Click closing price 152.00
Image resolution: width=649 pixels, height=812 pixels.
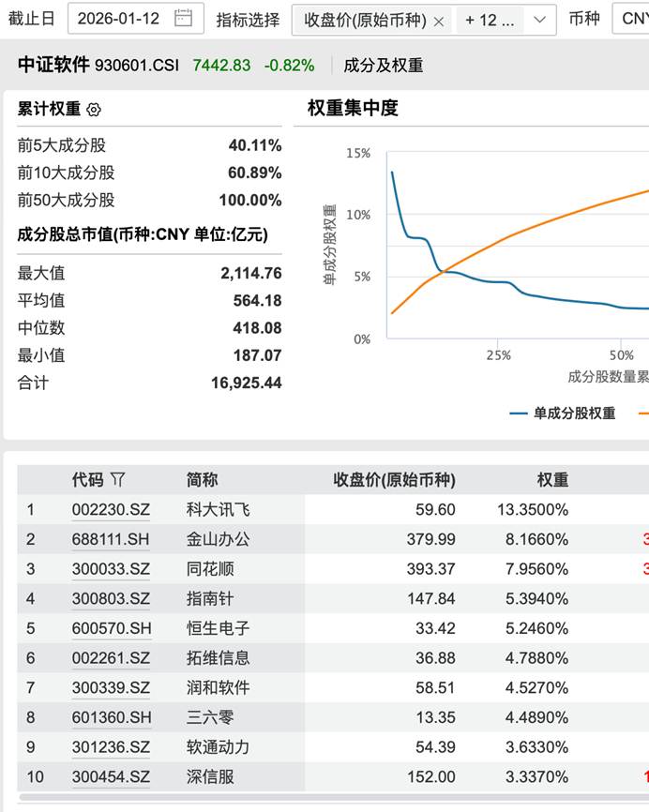click(430, 776)
